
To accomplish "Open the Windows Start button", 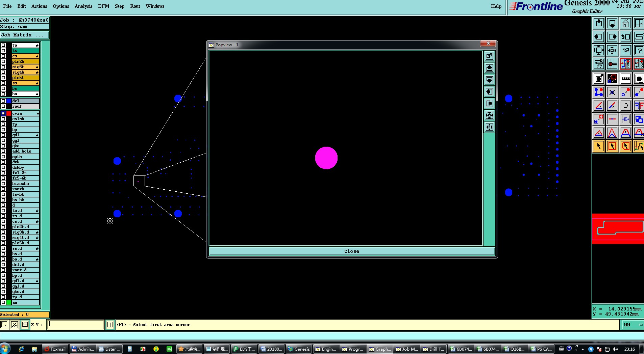I will (x=6, y=349).
